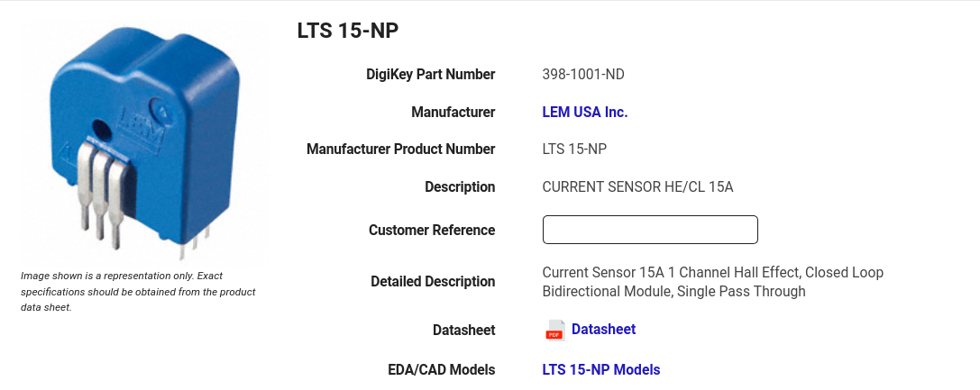Follow the LTS 15-NP Models link
Image resolution: width=980 pixels, height=390 pixels.
point(600,369)
